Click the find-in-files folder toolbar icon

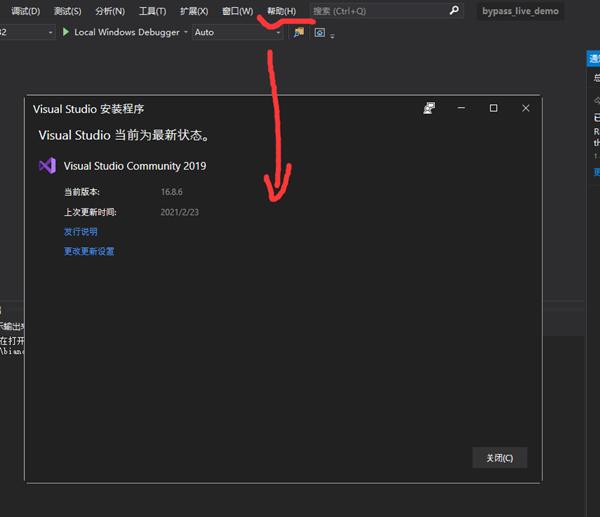(x=299, y=32)
